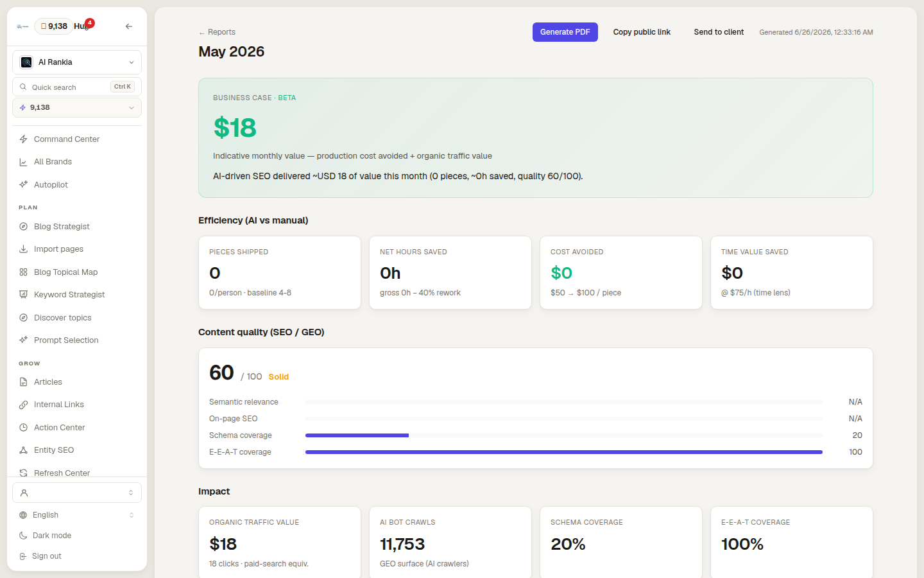Click the globe language icon
Viewport: 924px width, 578px height.
tap(23, 515)
